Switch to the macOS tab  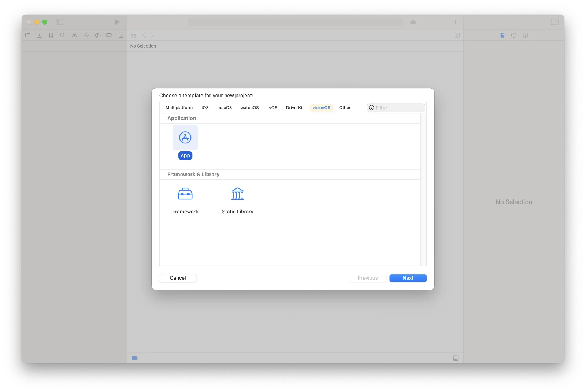click(x=225, y=108)
